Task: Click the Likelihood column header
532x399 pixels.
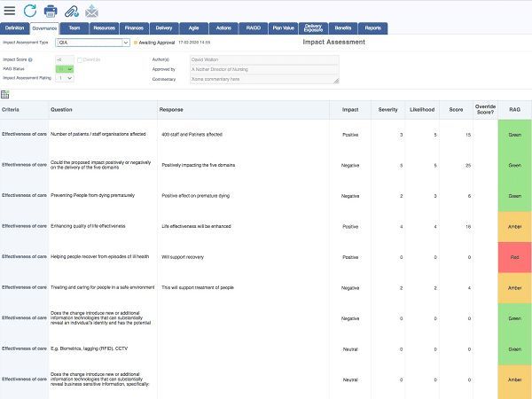Action: [x=422, y=110]
